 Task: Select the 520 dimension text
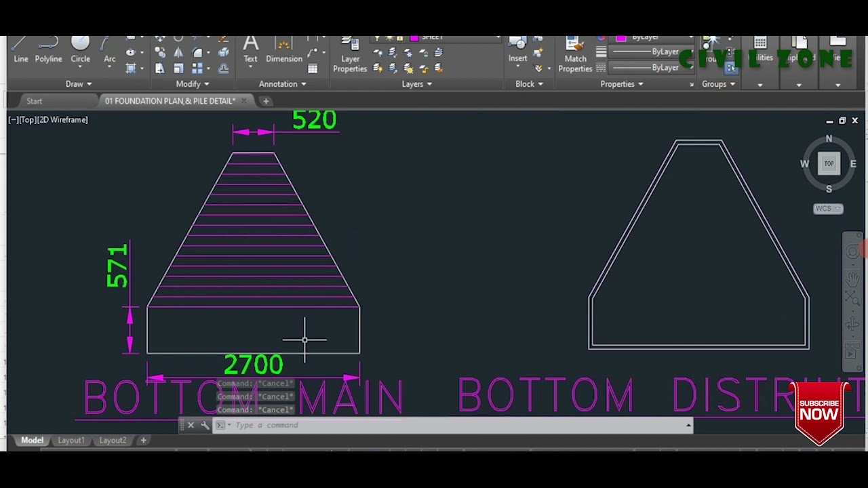tap(314, 120)
